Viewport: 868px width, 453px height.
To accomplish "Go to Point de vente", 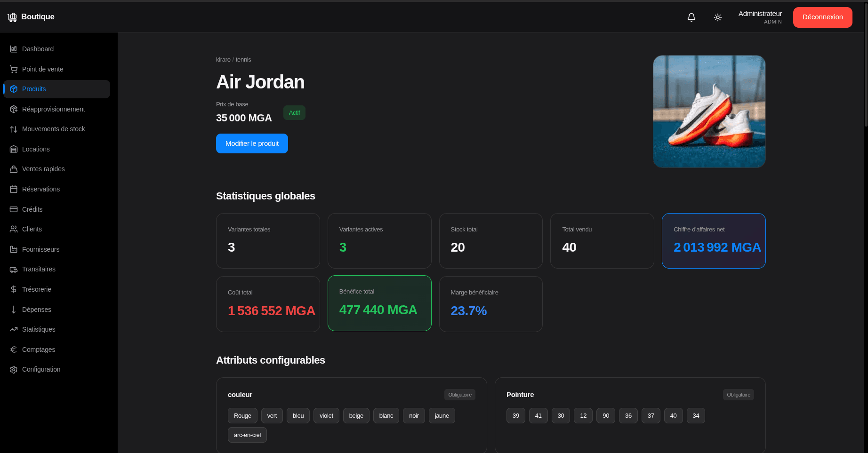I will point(57,69).
